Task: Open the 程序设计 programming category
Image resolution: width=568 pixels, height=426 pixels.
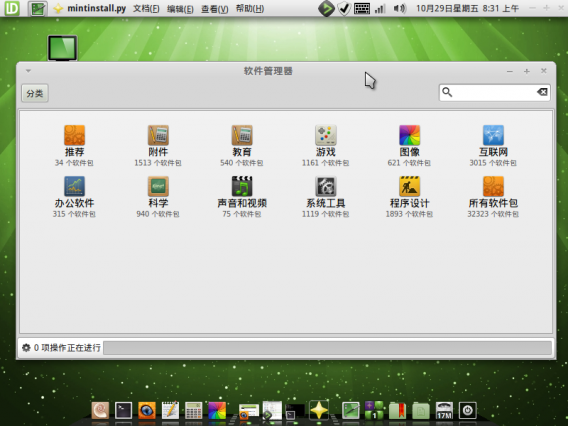Action: [x=409, y=197]
